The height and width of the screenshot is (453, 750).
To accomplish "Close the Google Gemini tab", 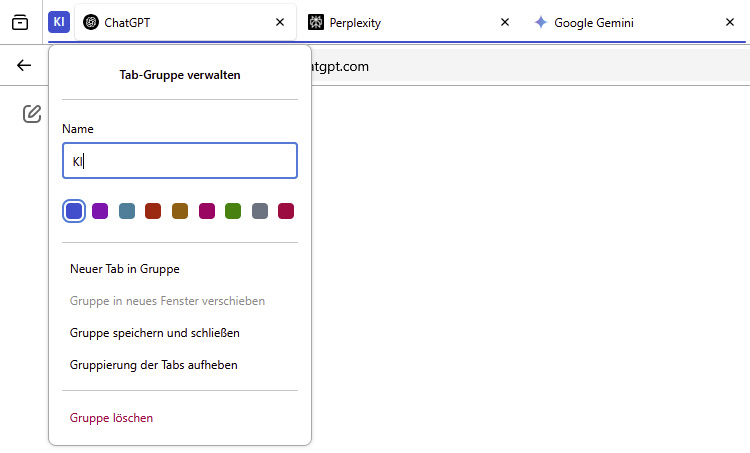I will [x=729, y=22].
